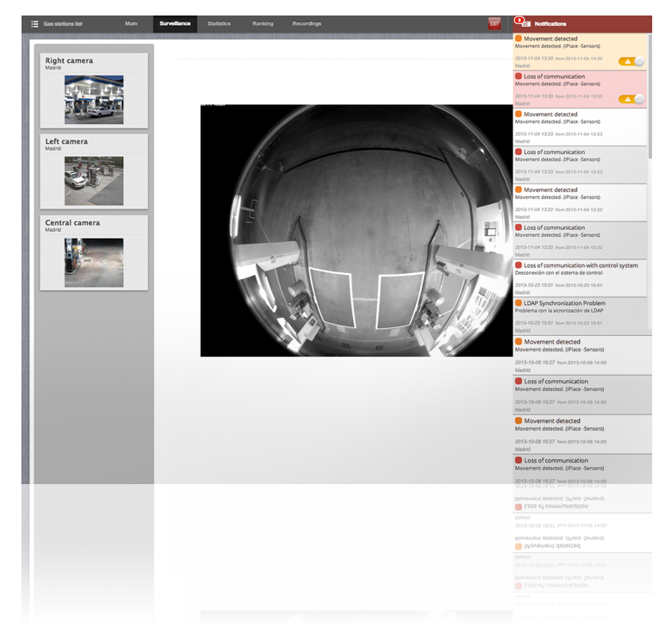Click orange icon of 13:23 Movement detected alert
This screenshot has width=672, height=634.
pos(518,114)
